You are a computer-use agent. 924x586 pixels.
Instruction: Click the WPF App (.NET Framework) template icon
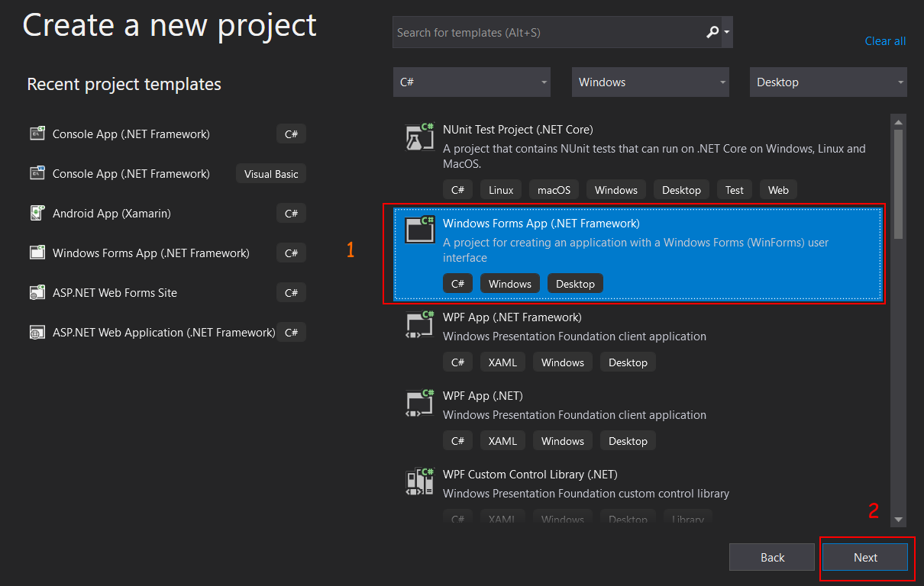click(x=419, y=324)
